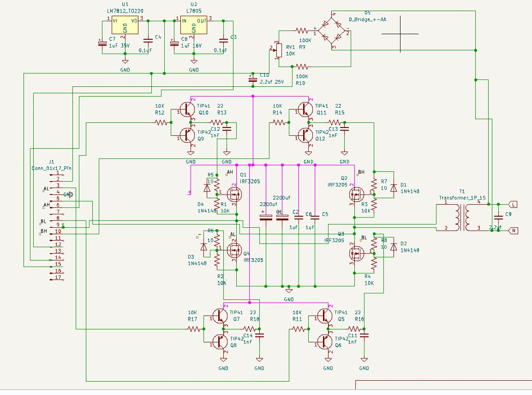Click the D3 1N4148 diode symbol
The width and height of the screenshot is (532, 395).
click(203, 247)
